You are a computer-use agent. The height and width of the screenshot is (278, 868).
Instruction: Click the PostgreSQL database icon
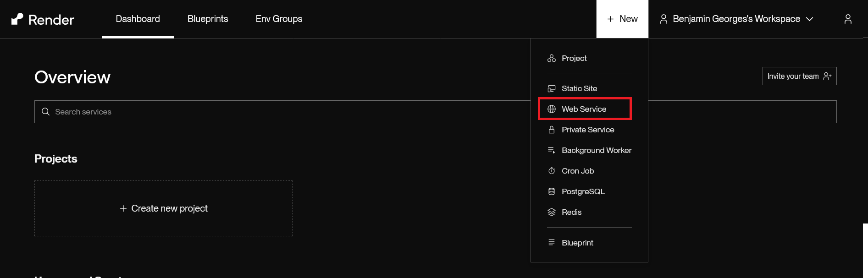tap(552, 191)
